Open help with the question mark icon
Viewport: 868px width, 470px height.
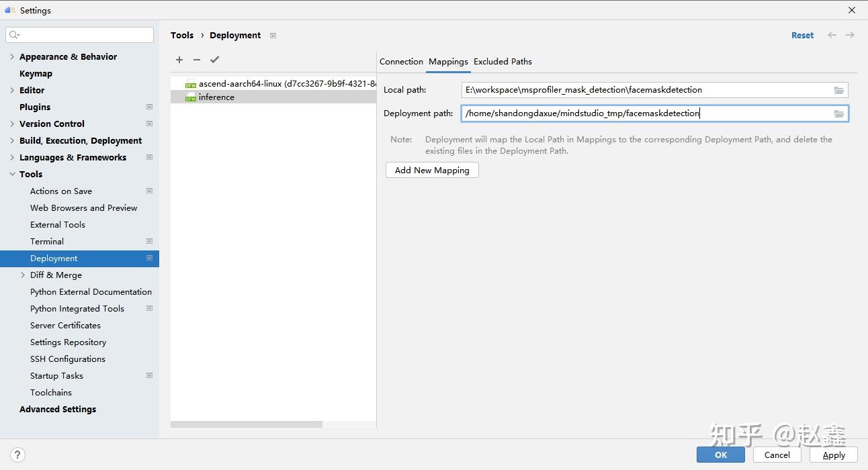18,455
